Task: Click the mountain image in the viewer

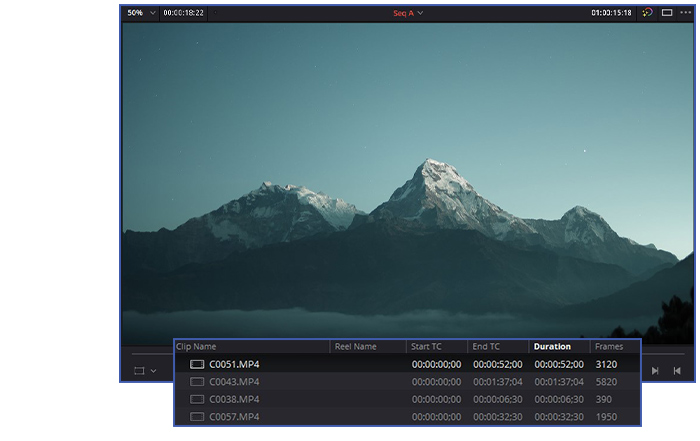Action: click(408, 183)
